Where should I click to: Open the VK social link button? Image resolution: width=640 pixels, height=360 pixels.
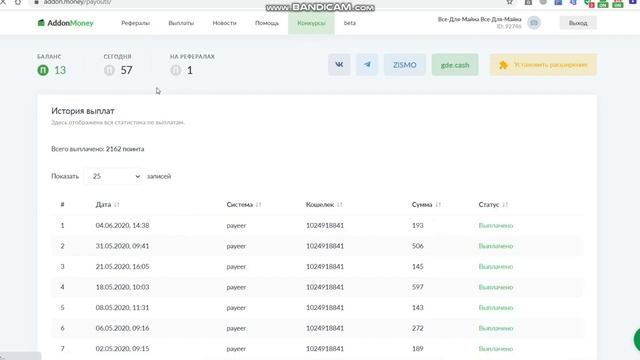339,64
